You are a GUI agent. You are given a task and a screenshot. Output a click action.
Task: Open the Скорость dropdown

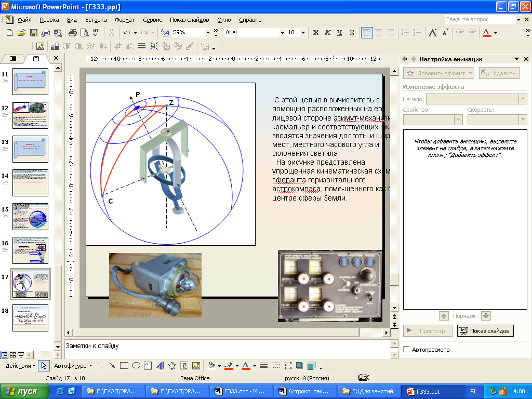(523, 119)
